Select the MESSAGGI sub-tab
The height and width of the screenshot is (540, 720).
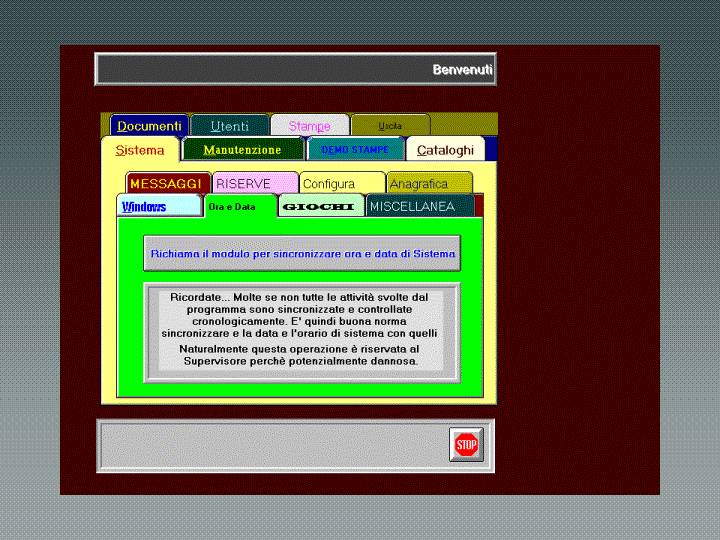pos(165,184)
